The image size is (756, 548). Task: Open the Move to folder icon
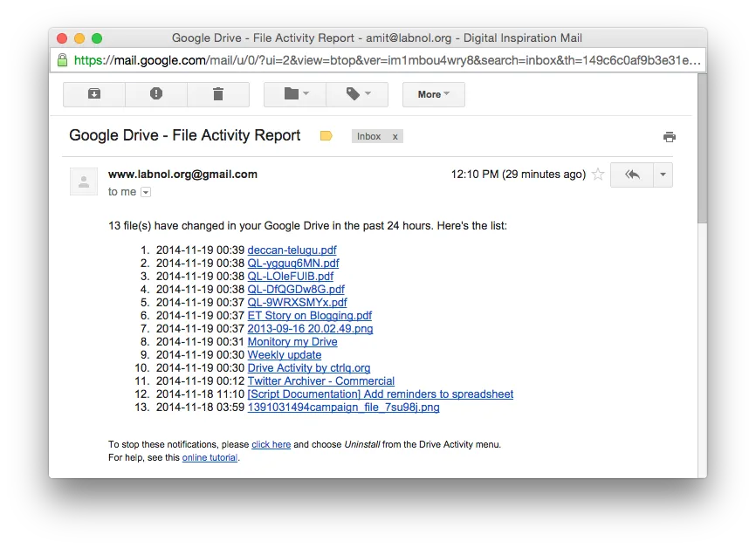pos(289,94)
